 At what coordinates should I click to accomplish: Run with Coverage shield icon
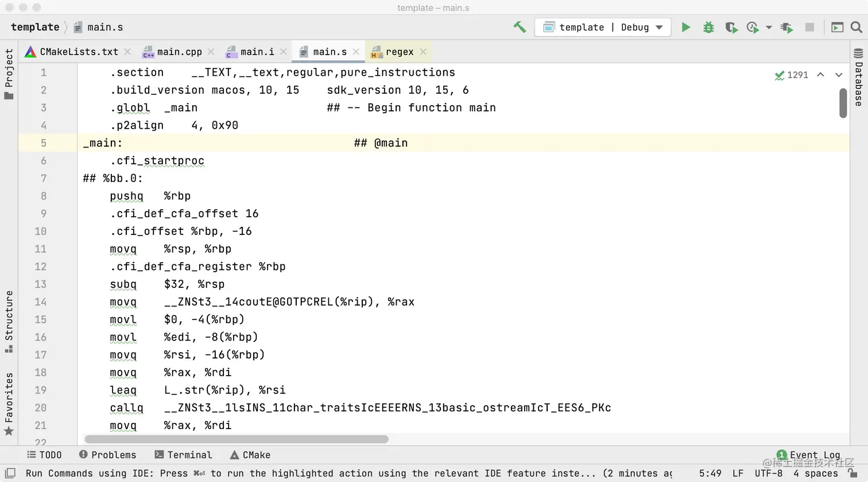tap(731, 27)
